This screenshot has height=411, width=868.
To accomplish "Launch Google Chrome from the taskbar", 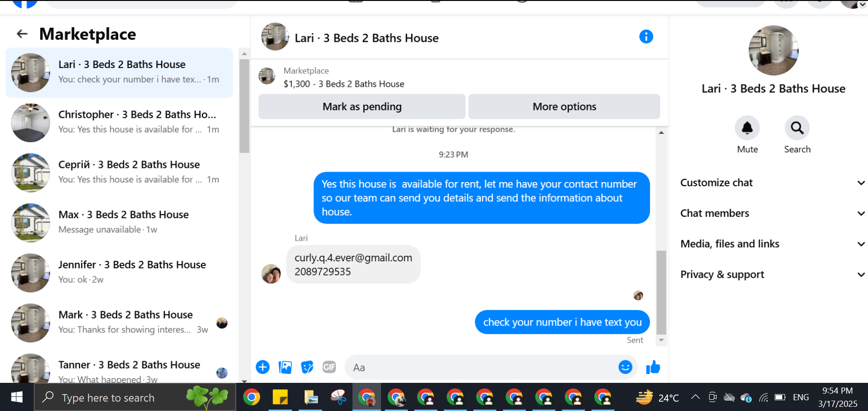I will pyautogui.click(x=252, y=397).
